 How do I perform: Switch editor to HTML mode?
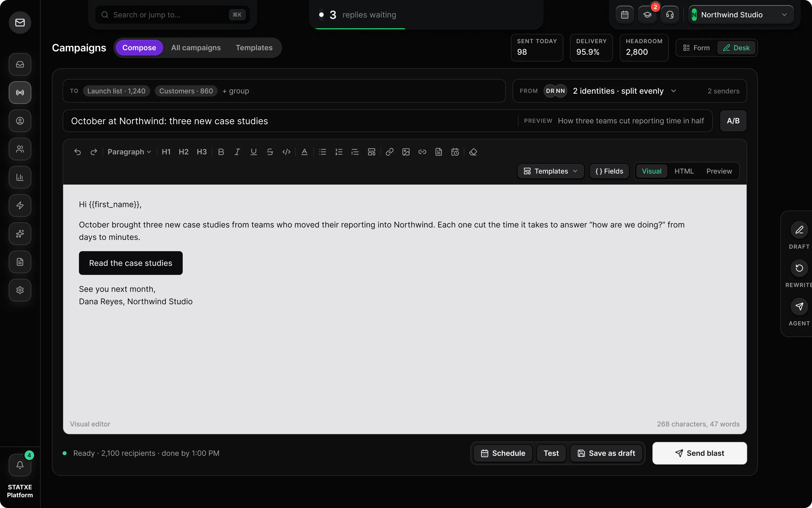click(x=684, y=171)
